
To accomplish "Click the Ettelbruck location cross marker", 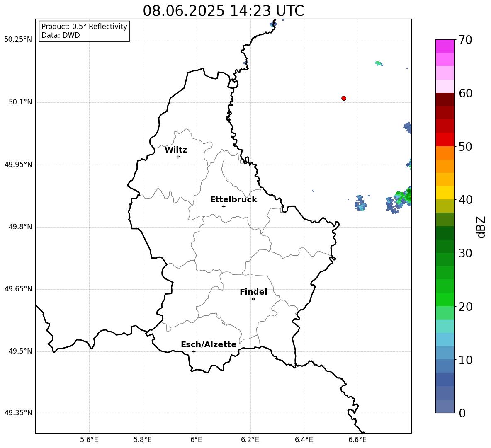I will click(x=224, y=206).
